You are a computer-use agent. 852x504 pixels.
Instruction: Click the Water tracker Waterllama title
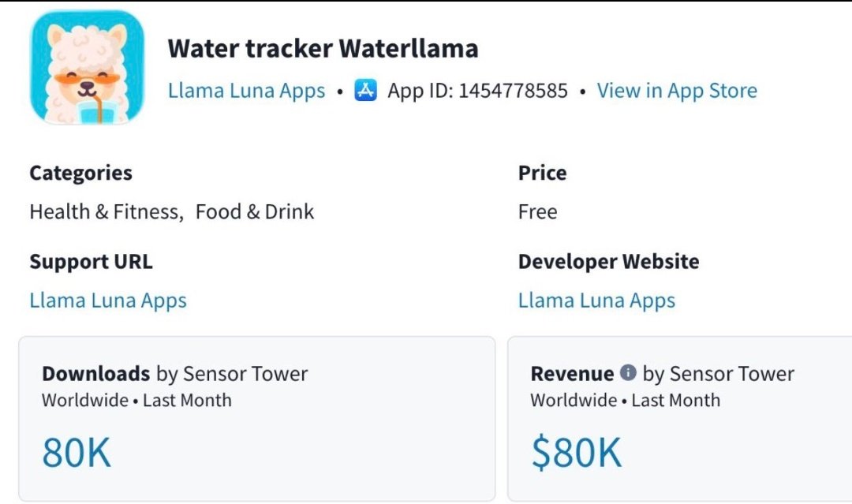coord(323,48)
